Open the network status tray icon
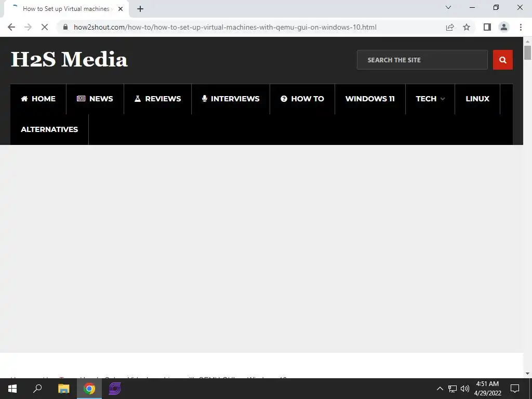 tap(453, 389)
